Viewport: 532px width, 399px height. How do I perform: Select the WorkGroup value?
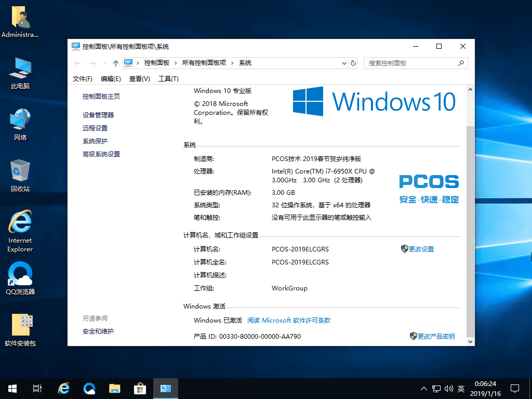289,288
